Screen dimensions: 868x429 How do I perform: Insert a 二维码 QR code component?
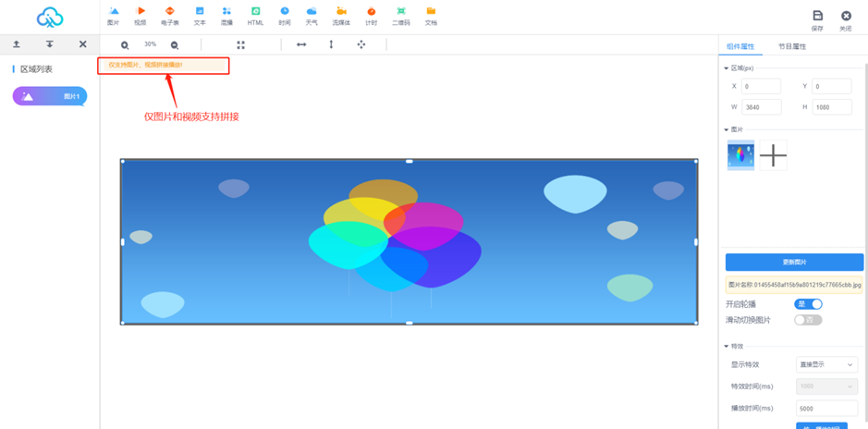click(400, 16)
